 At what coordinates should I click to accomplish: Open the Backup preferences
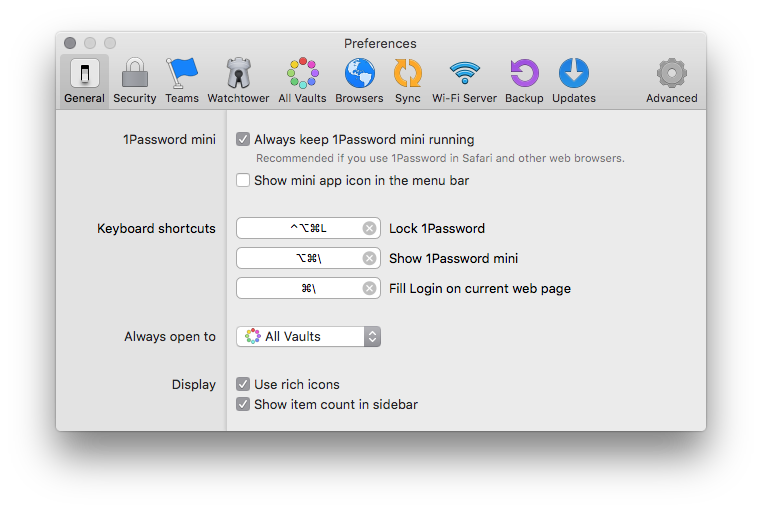click(524, 81)
